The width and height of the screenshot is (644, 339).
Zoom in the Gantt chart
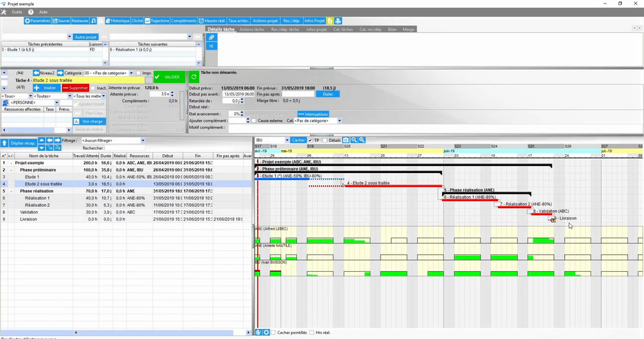[x=362, y=140]
